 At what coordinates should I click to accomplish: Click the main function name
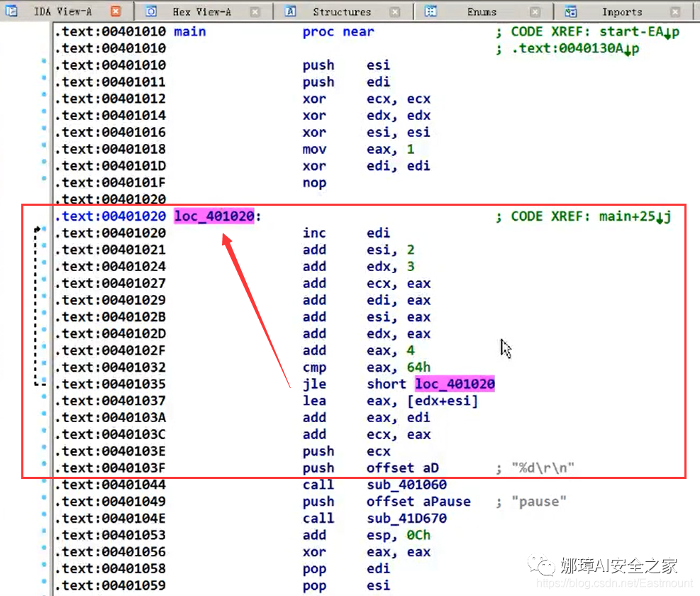pos(190,32)
